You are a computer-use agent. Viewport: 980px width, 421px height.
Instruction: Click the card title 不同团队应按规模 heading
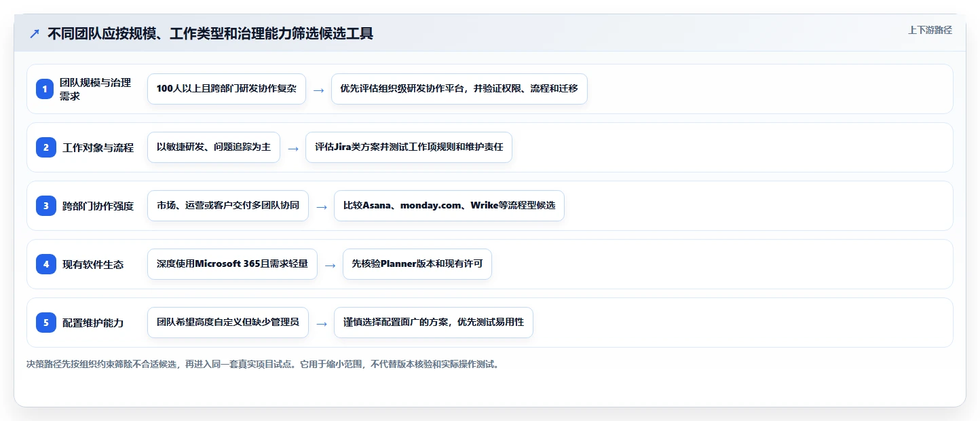pyautogui.click(x=210, y=33)
